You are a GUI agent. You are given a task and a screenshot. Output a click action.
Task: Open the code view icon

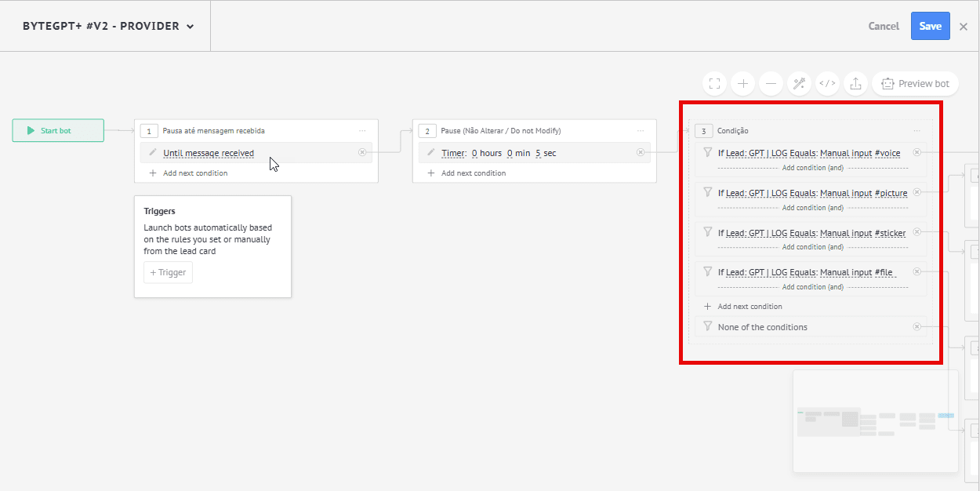(827, 83)
